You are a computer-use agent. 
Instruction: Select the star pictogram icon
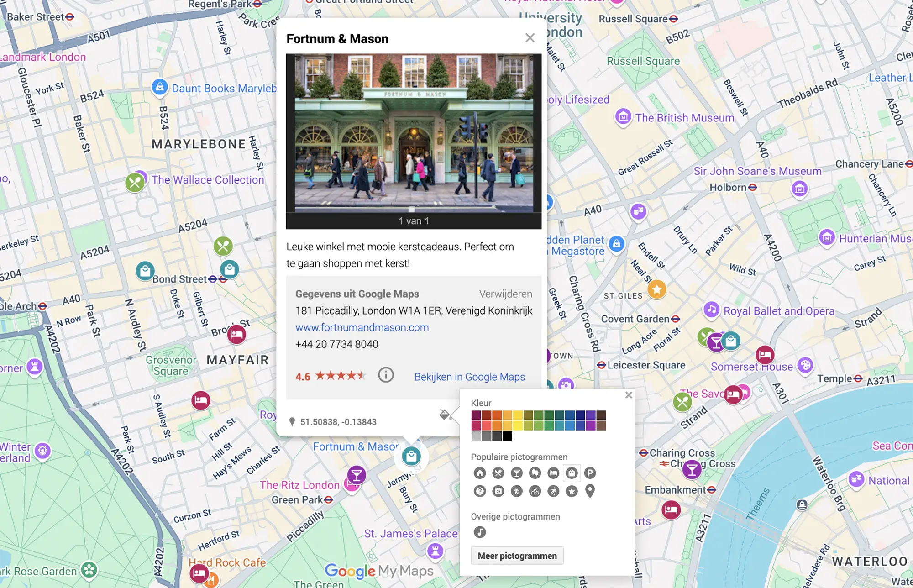pos(572,491)
